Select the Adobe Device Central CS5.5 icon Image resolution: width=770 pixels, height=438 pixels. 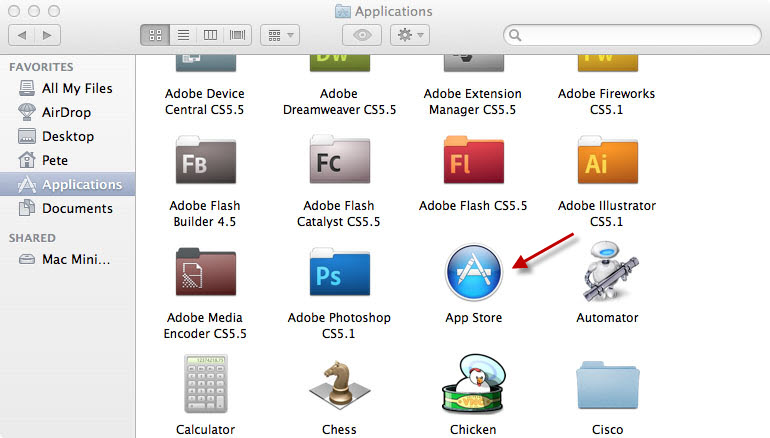click(x=206, y=63)
